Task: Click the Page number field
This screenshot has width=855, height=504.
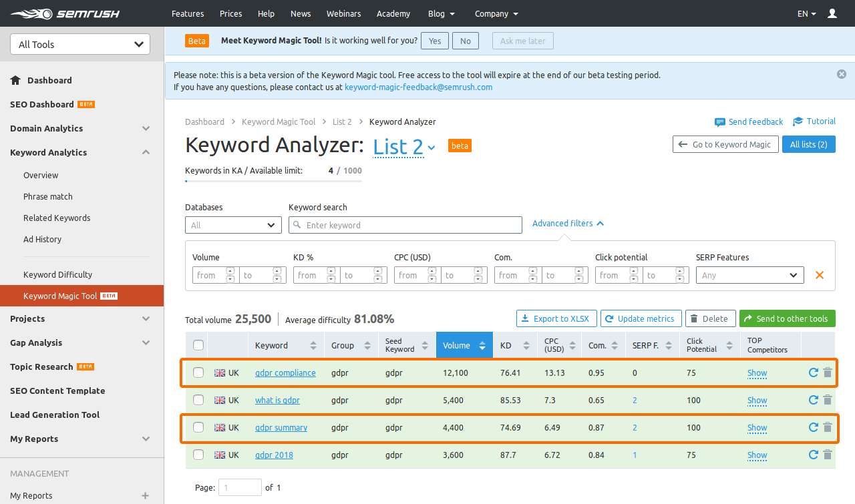Action: point(240,487)
